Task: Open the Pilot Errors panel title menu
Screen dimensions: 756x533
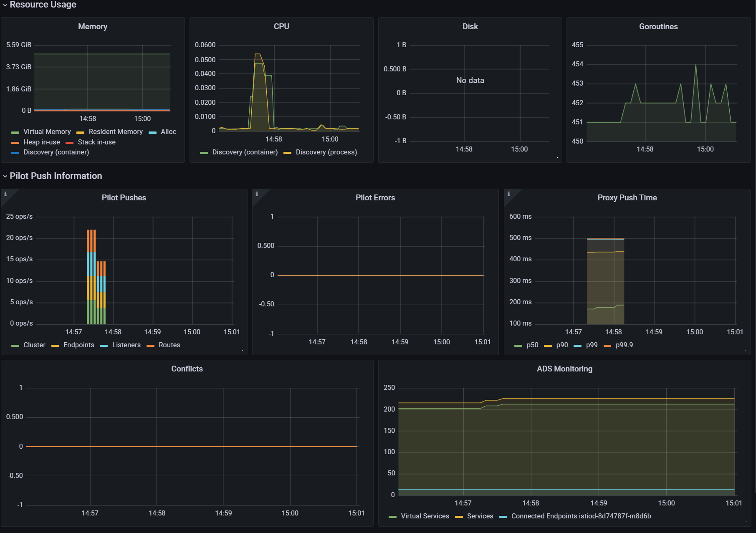Action: point(375,198)
